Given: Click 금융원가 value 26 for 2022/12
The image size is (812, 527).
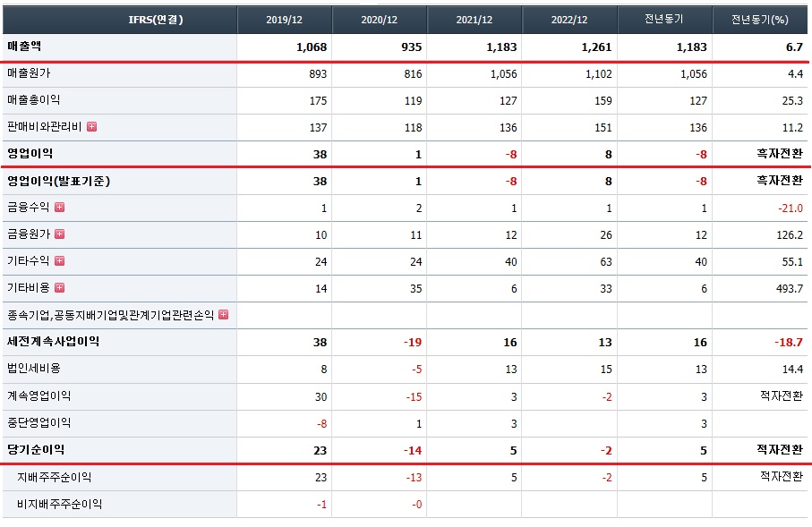Looking at the screenshot, I should [606, 235].
